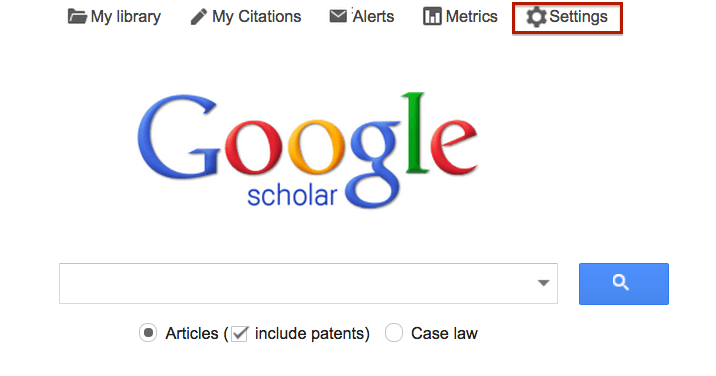
Task: Click the blue search button
Action: [x=624, y=284]
